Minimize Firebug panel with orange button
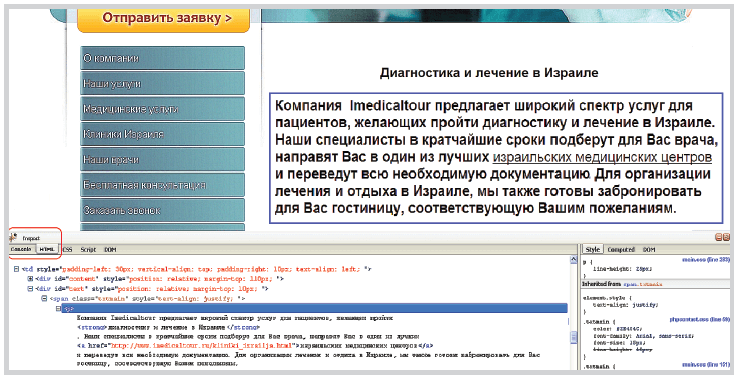 [x=719, y=238]
